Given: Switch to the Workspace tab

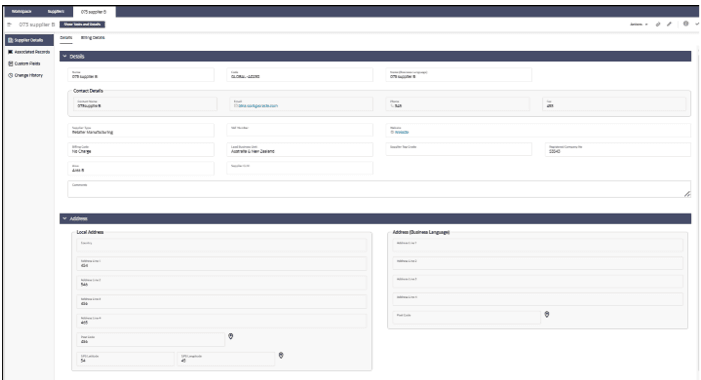Looking at the screenshot, I should 21,12.
